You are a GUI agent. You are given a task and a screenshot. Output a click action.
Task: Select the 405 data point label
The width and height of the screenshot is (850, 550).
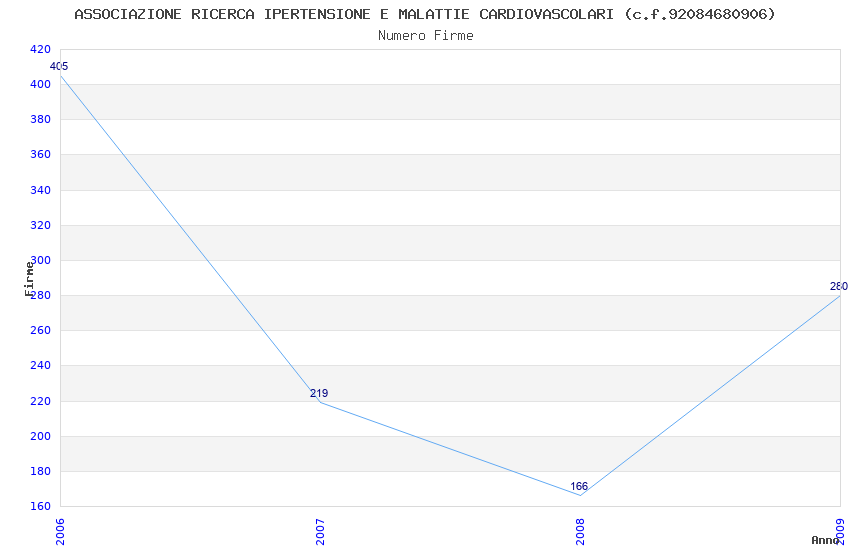[x=59, y=67]
